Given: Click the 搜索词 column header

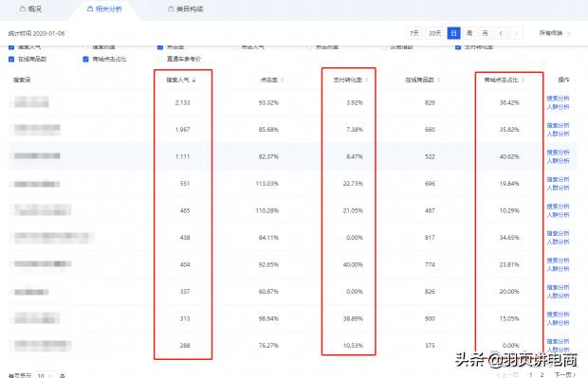Looking at the screenshot, I should click(x=22, y=80).
